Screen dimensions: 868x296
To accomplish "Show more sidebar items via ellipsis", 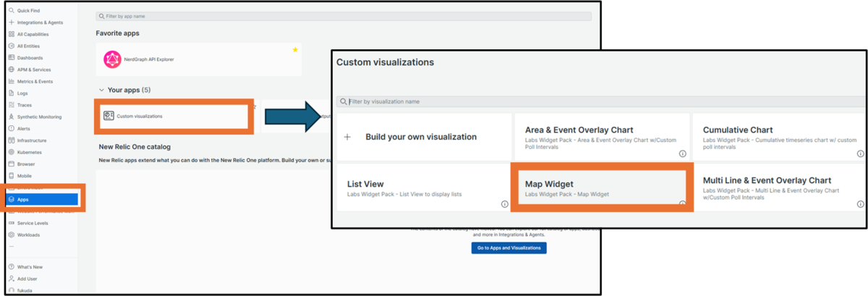I will pyautogui.click(x=11, y=247).
